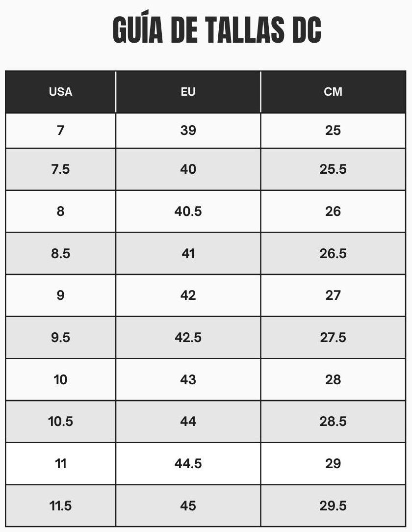Click EU size 42 cell
This screenshot has height=532, width=412.
188,295
